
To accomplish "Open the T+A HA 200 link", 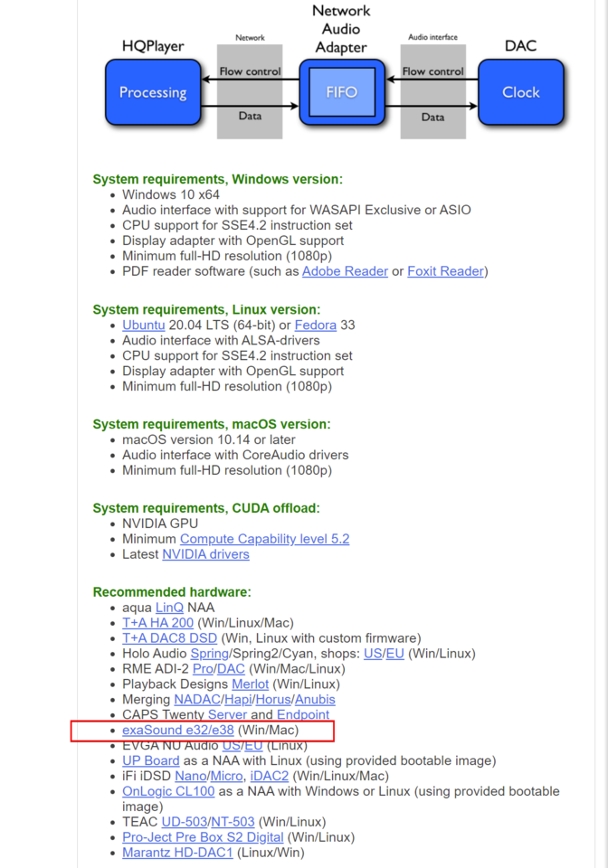I will 157,623.
